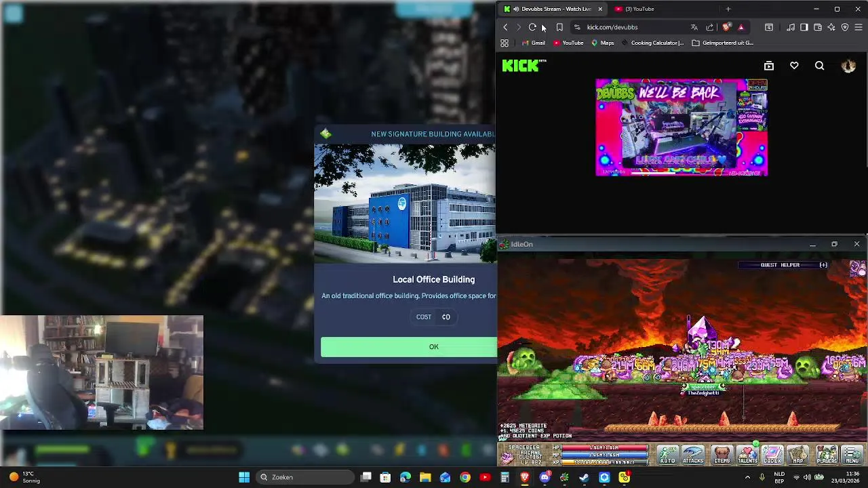Toggle AUTO attack in IdleOn

click(667, 455)
